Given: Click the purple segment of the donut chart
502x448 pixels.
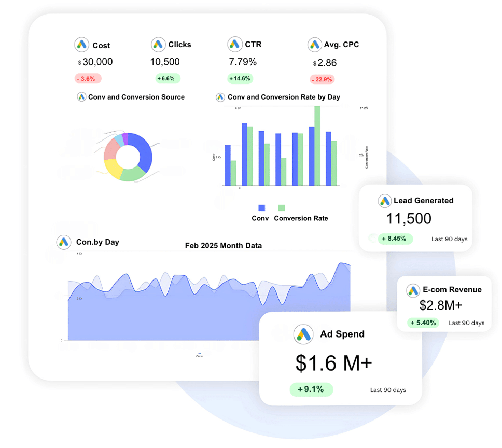Looking at the screenshot, I should pyautogui.click(x=125, y=139).
